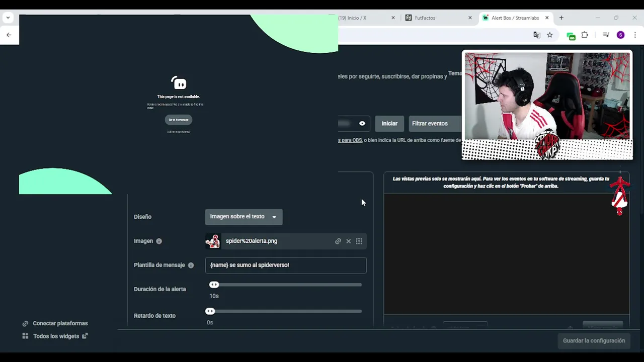Open a new browser tab

click(x=561, y=18)
